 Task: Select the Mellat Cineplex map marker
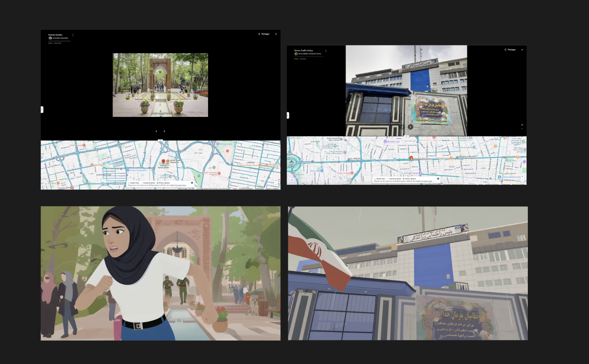218,144
